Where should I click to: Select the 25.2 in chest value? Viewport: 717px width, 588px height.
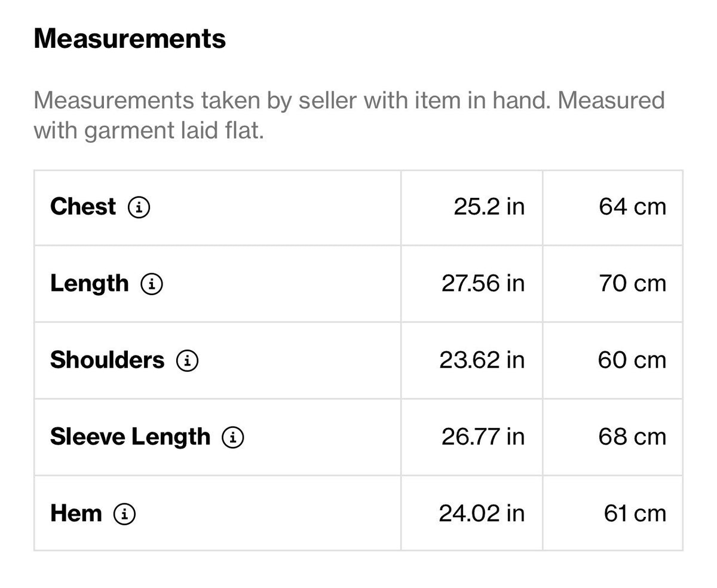tap(489, 207)
